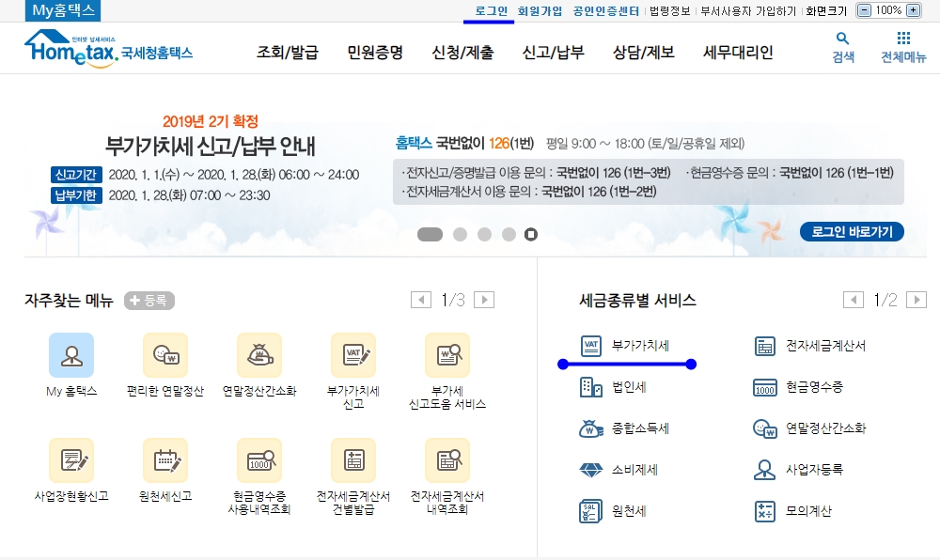Open 전자세금계산서 내역조회 icon
The height and width of the screenshot is (560, 940).
447,460
